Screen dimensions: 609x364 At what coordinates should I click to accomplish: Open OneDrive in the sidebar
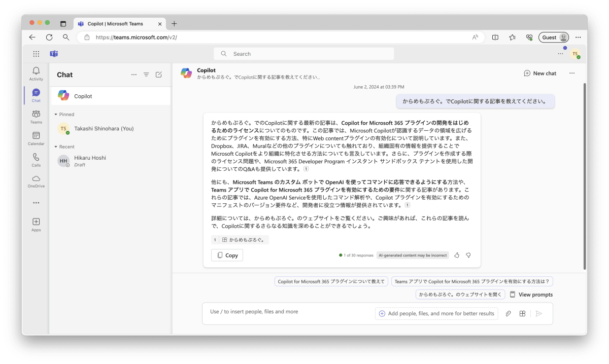tap(36, 181)
